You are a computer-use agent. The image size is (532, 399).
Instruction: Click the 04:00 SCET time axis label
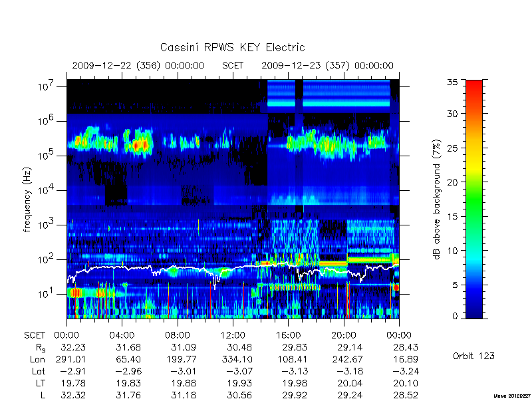[122, 335]
